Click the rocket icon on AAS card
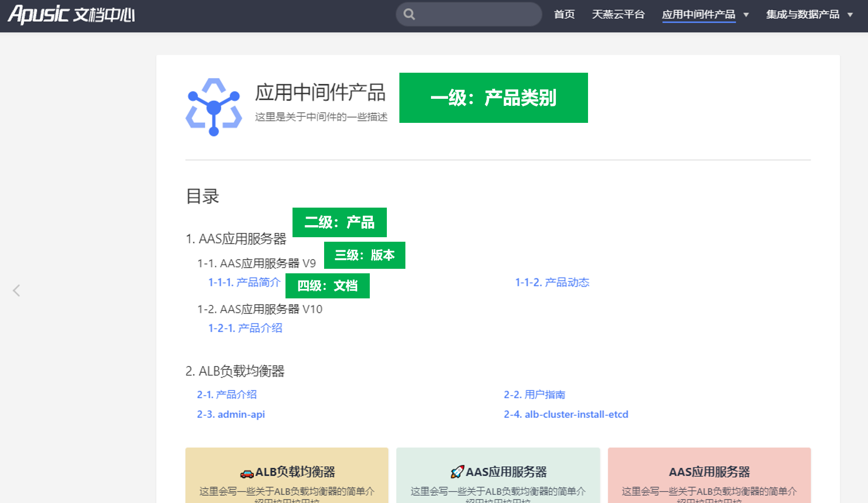This screenshot has width=868, height=503. pos(457,472)
